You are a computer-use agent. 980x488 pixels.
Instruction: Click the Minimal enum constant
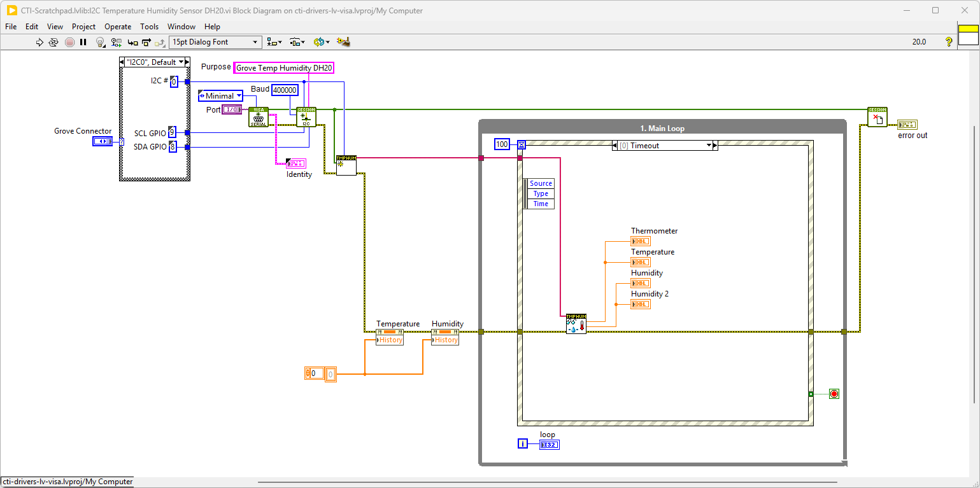(220, 96)
